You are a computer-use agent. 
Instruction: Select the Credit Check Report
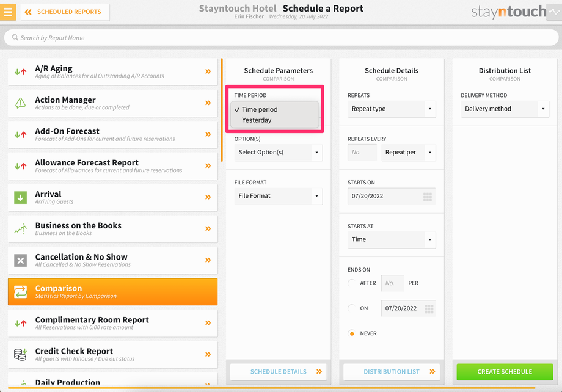pos(112,354)
